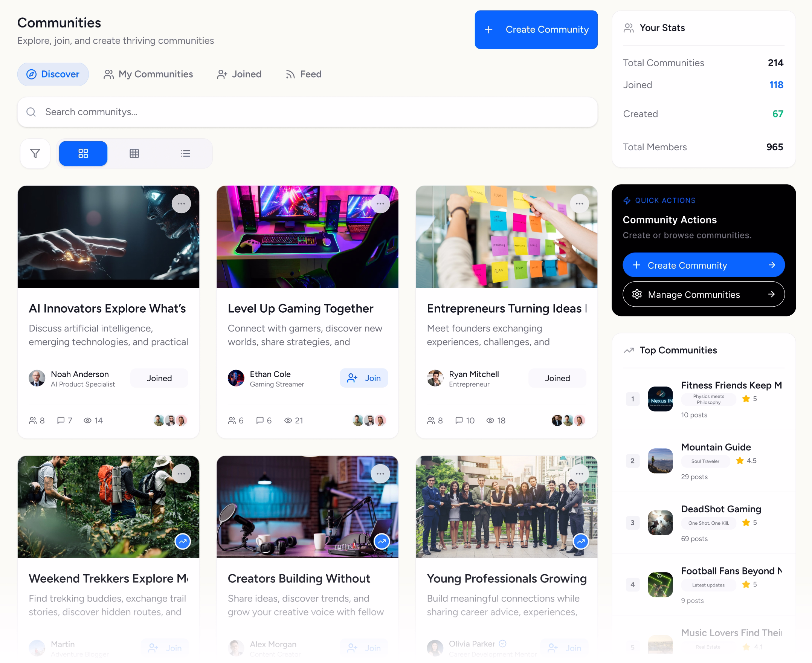This screenshot has width=812, height=663.
Task: Click Noah Anderson's avatar
Action: 37,378
